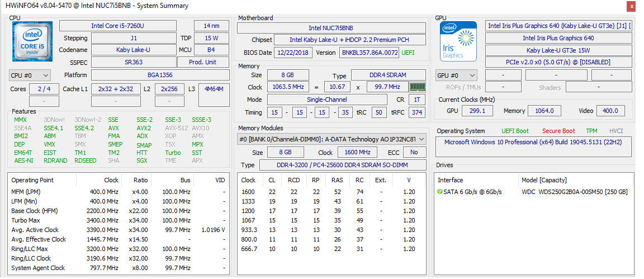Open the GPU #0 selector dropdown
Image resolution: width=644 pixels, height=279 pixels.
click(457, 75)
